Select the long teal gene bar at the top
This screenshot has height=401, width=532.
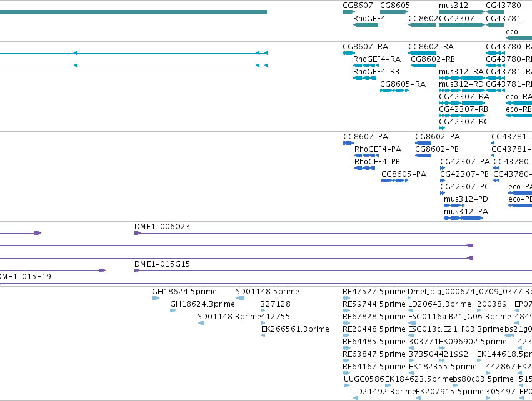pos(133,12)
